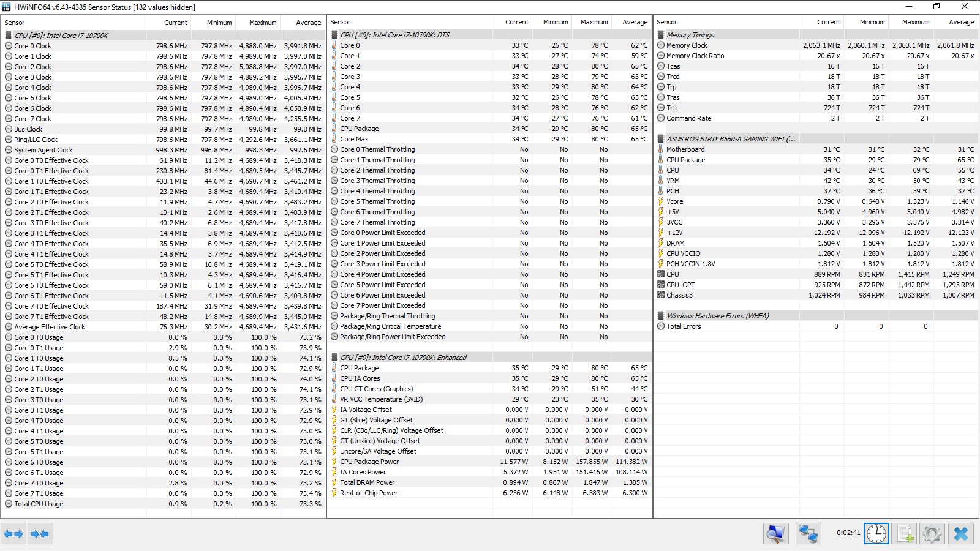Image resolution: width=980 pixels, height=551 pixels.
Task: Select Core 3 T0 Usage row
Action: click(163, 400)
